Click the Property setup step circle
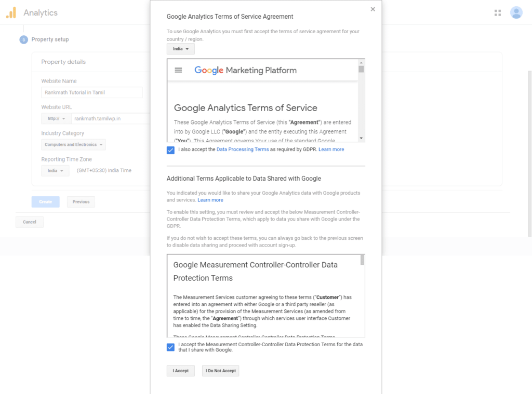 click(23, 39)
